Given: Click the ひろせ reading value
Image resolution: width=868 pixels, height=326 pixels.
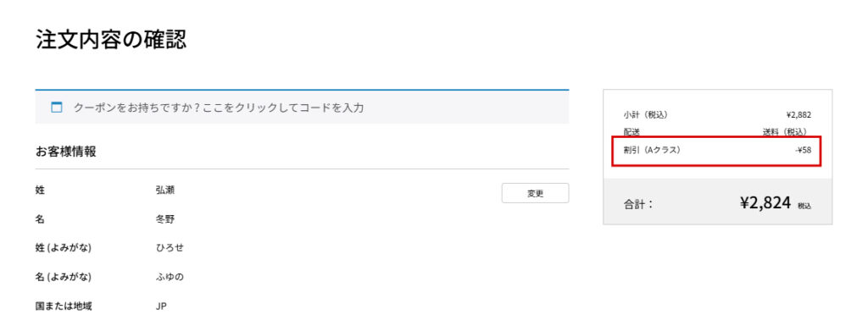Looking at the screenshot, I should (x=170, y=248).
